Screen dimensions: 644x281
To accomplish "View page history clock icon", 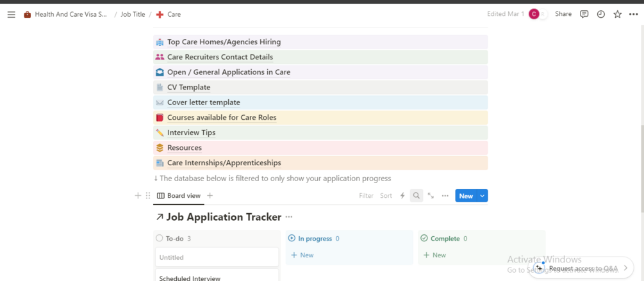I will [600, 14].
